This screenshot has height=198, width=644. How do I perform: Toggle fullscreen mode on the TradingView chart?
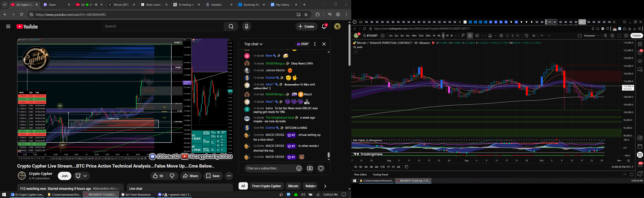click(x=619, y=36)
